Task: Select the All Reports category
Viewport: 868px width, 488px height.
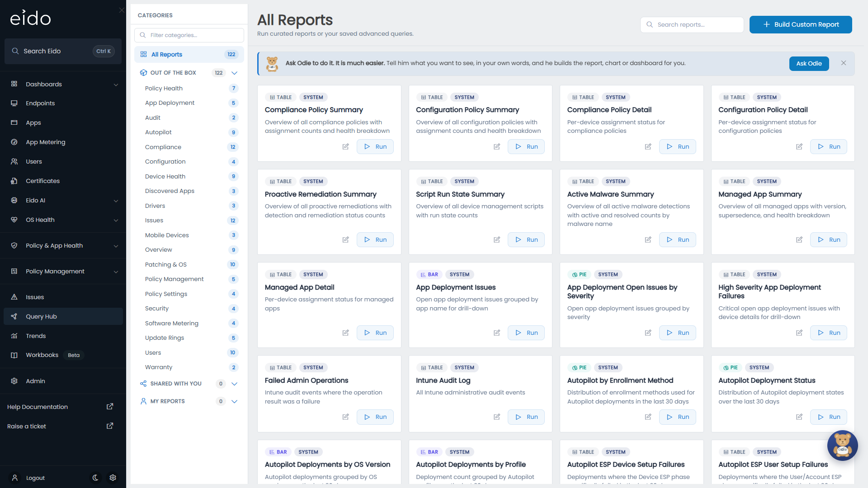Action: click(x=189, y=54)
